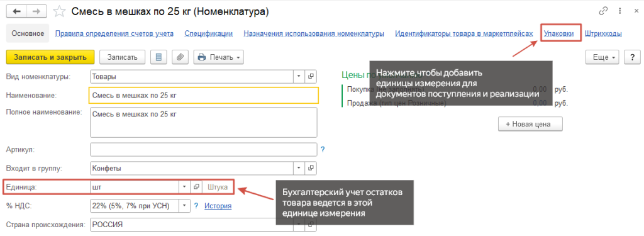Show hint for Артикул field question mark
The image size is (644, 236).
point(323,150)
